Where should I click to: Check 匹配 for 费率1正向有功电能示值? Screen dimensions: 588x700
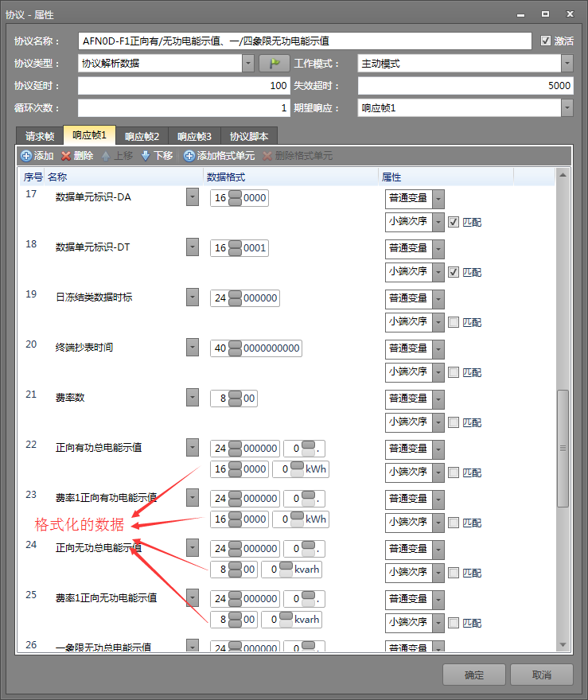(454, 522)
